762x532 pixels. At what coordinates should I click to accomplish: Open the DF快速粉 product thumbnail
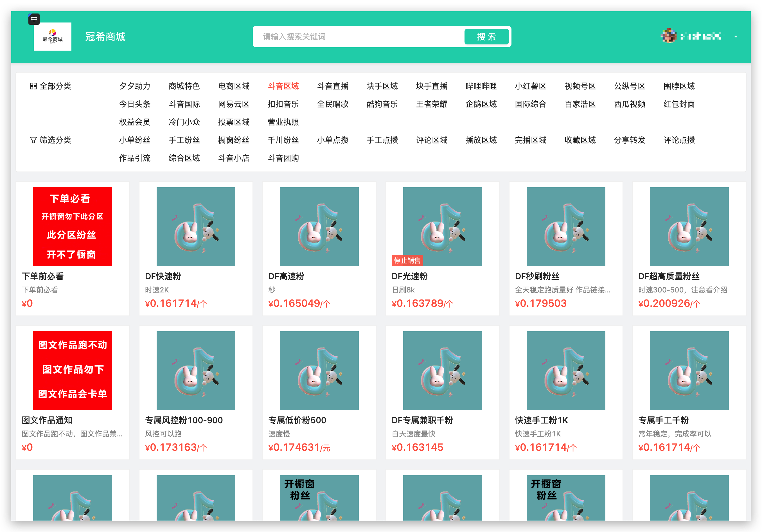click(x=196, y=226)
